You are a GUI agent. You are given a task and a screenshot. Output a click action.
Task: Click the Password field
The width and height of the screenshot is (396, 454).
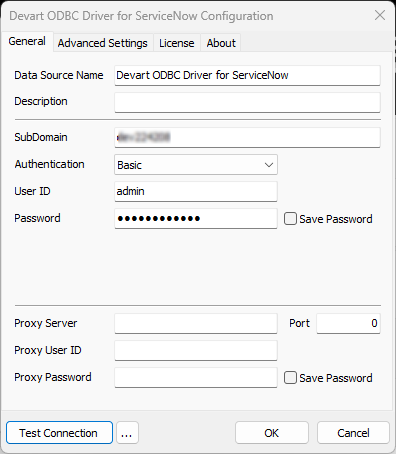pos(196,218)
